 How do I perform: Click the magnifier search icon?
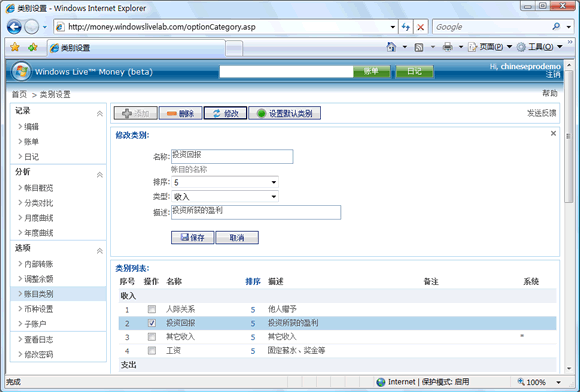tap(556, 26)
